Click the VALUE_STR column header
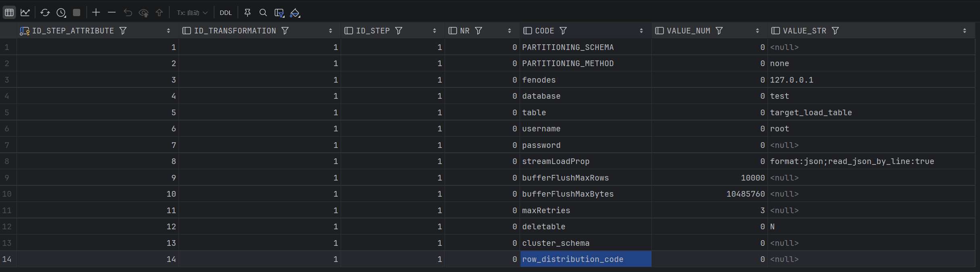 [804, 31]
